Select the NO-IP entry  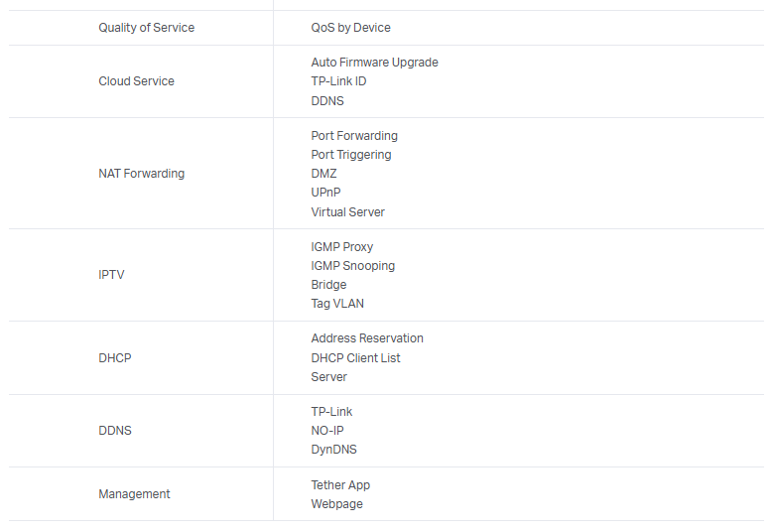[x=327, y=431]
